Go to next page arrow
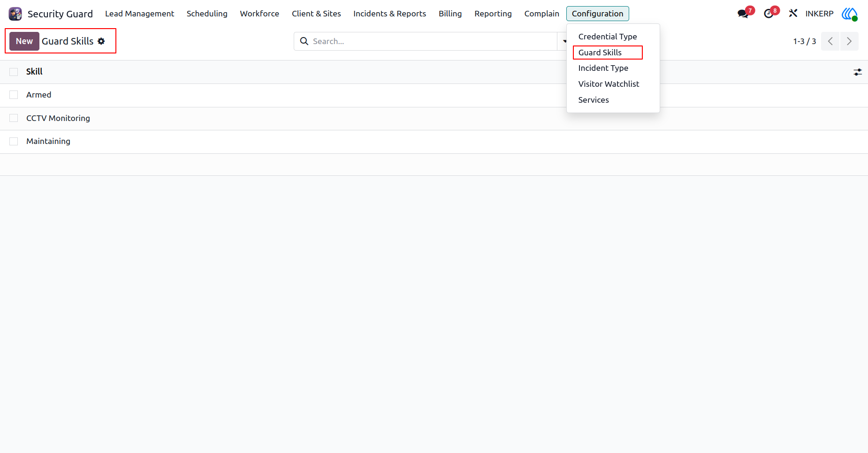Image resolution: width=868 pixels, height=453 pixels. 849,41
